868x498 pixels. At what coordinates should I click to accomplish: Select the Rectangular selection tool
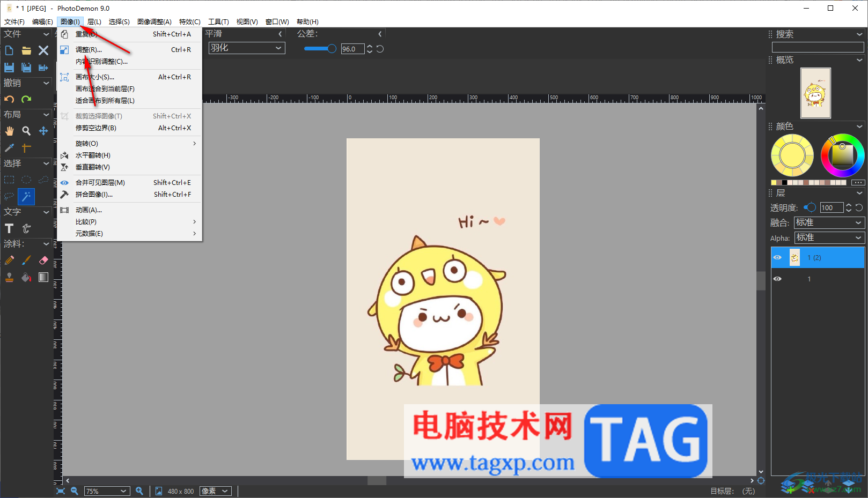[x=9, y=180]
